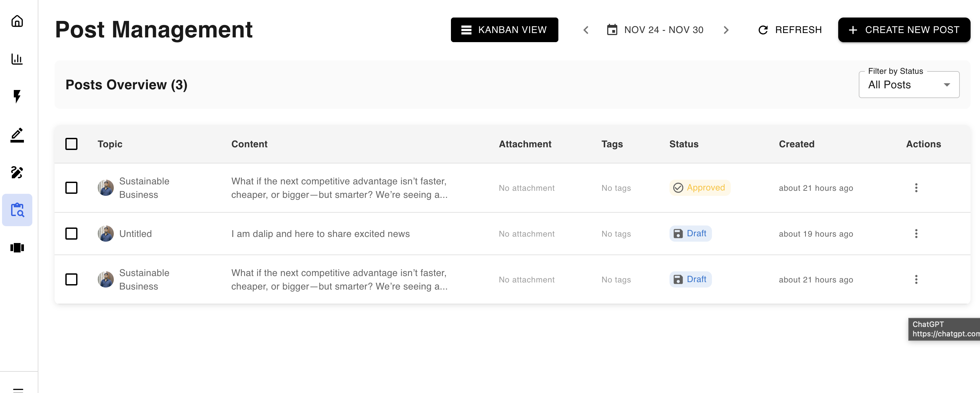Tick the checkbox on the Approved Sustainable Business post

click(x=71, y=188)
